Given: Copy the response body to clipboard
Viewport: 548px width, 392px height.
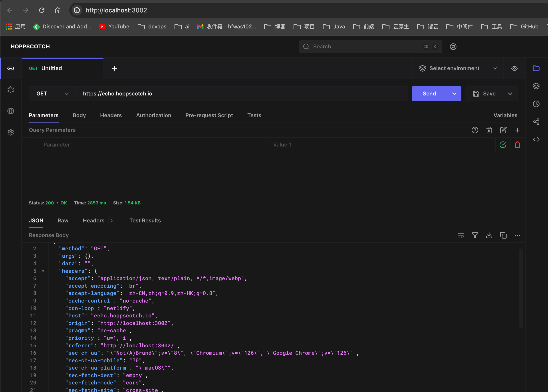Looking at the screenshot, I should coord(503,235).
